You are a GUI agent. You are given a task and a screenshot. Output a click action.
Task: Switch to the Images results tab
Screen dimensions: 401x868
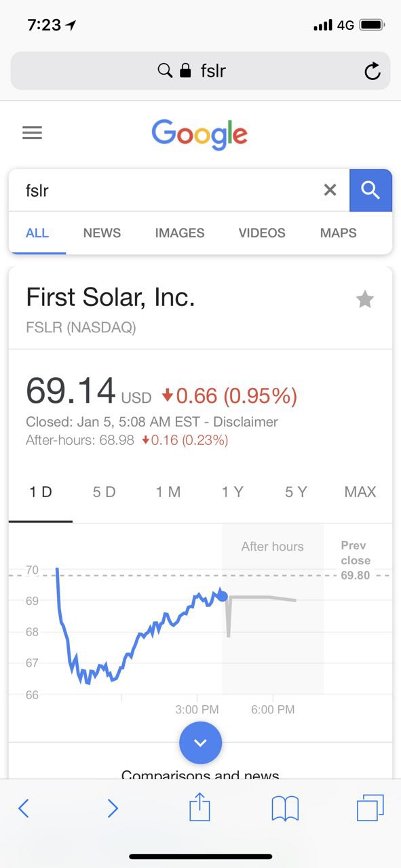[x=180, y=233]
